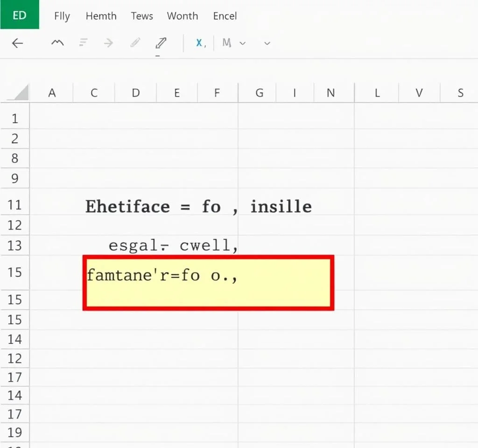Click the greyed-out right arrow icon
The width and height of the screenshot is (478, 448).
pos(108,43)
